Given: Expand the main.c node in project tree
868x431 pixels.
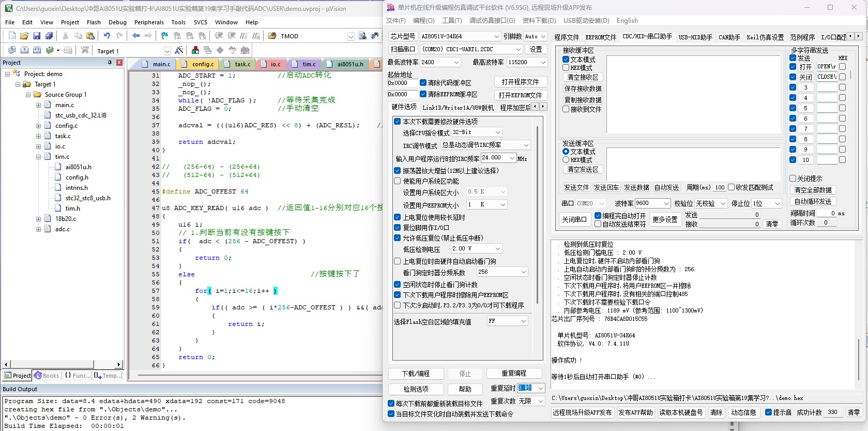Looking at the screenshot, I should [38, 105].
